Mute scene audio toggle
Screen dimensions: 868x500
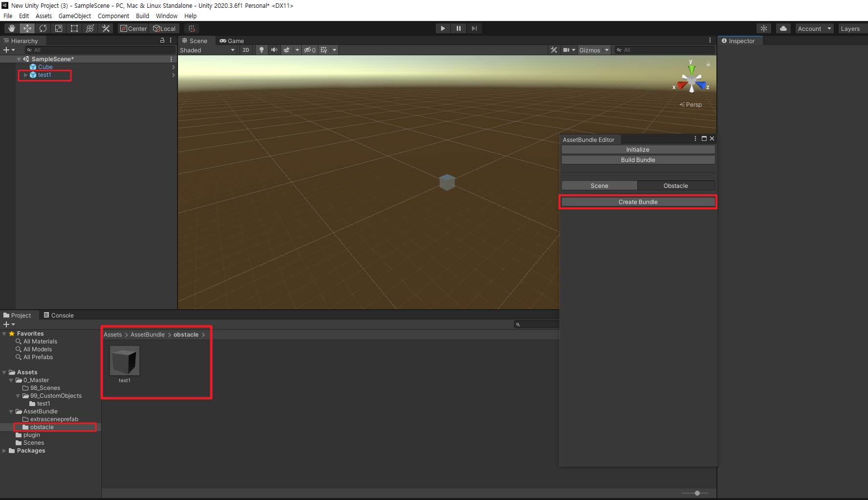pyautogui.click(x=274, y=50)
